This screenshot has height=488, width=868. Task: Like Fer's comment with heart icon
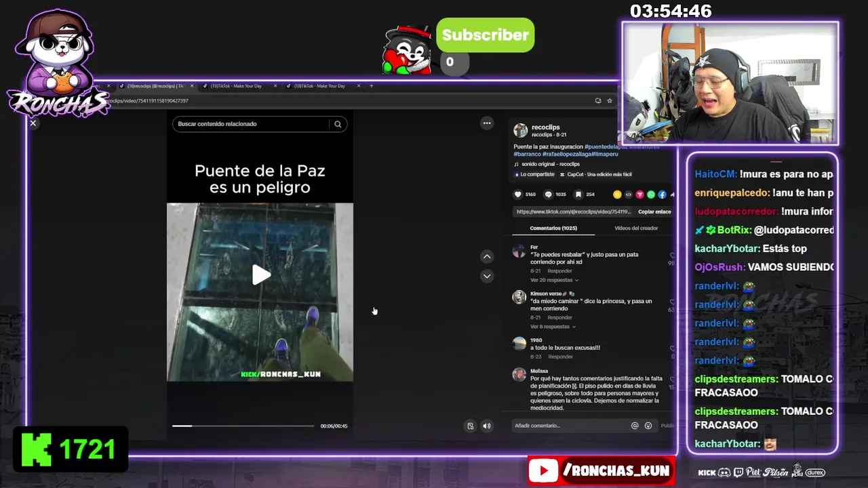(x=672, y=256)
